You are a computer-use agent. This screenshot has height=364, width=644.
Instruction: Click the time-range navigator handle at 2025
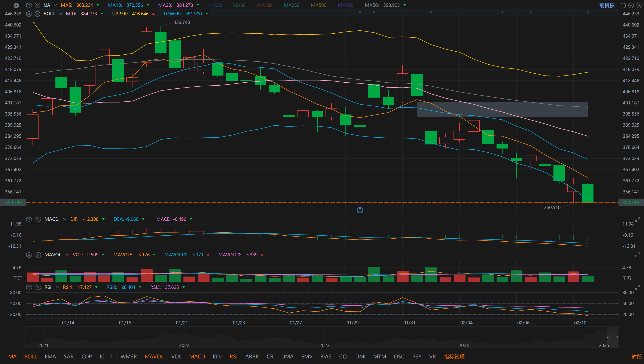click(613, 337)
